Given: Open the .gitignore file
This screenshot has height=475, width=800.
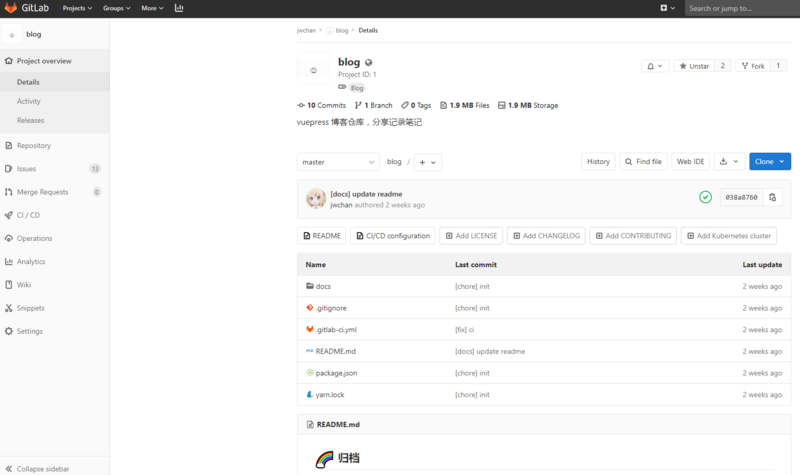Looking at the screenshot, I should (331, 308).
